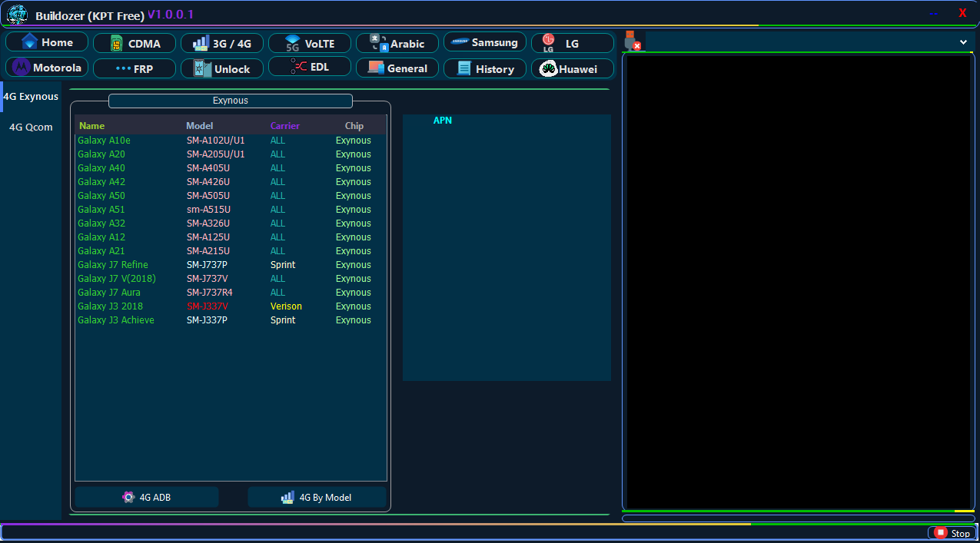This screenshot has height=543, width=980.
Task: Switch to the 4G Qcom tab
Action: click(31, 127)
